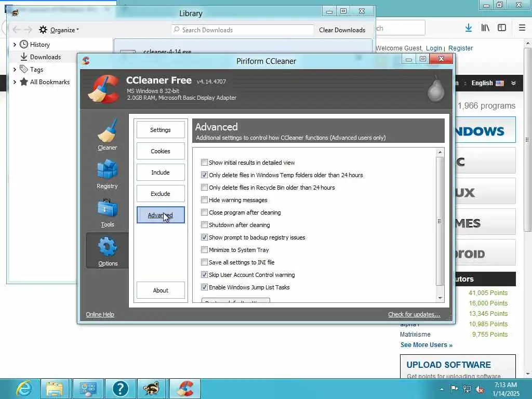Show hidden tray icons arrow
The height and width of the screenshot is (399, 532).
(x=442, y=389)
